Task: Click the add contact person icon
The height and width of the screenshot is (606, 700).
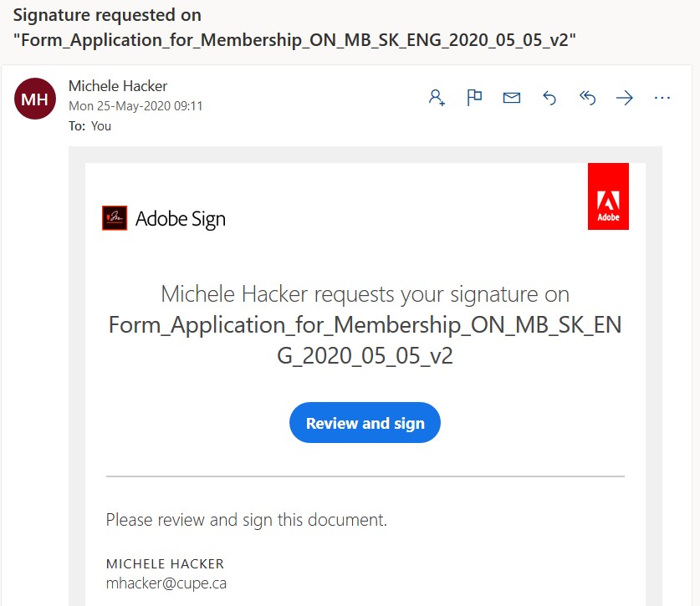Action: click(x=437, y=97)
